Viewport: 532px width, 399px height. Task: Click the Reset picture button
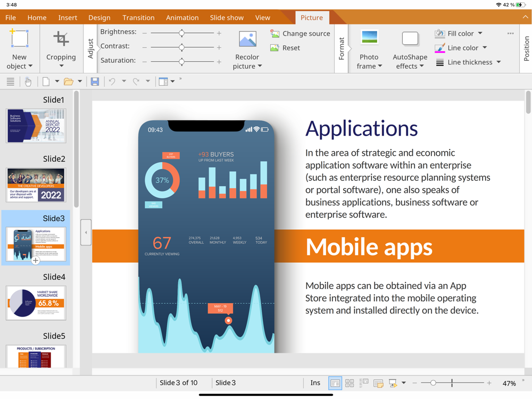(285, 48)
